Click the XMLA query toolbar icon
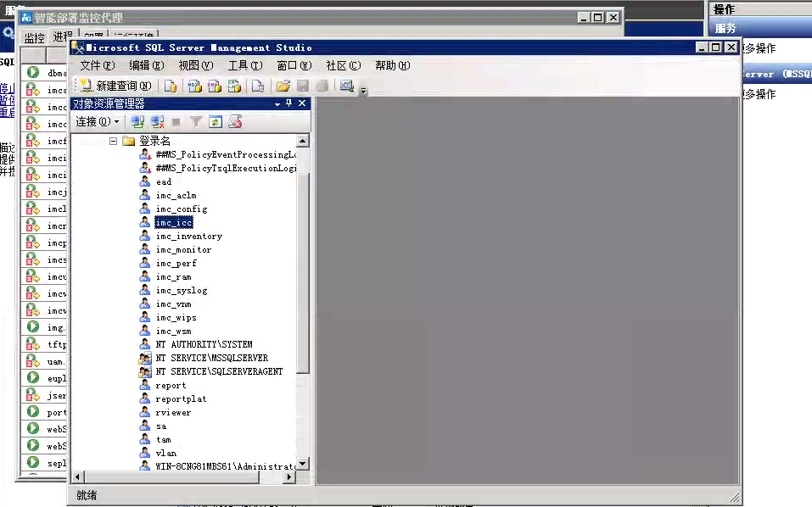The image size is (812, 507). tap(234, 86)
